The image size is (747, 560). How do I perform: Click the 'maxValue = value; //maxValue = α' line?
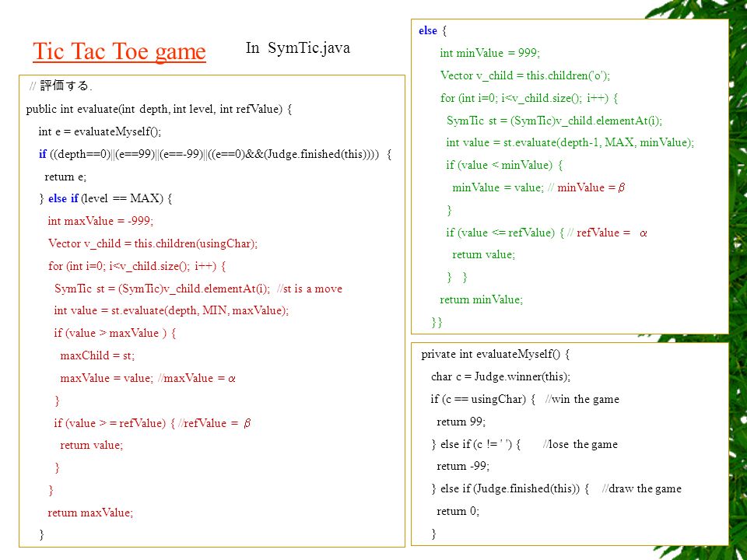pyautogui.click(x=148, y=378)
